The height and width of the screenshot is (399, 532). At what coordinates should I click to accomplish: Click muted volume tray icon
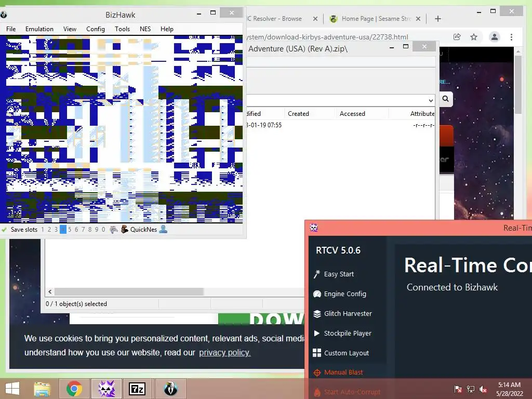(483, 389)
